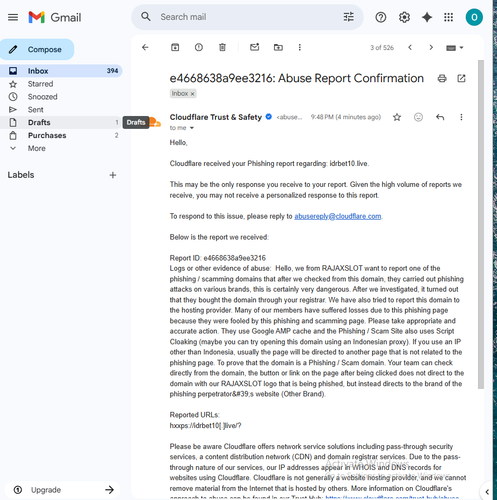Screen dimensions: 497x500
Task: Expand More in the sidebar
Action: 36,148
